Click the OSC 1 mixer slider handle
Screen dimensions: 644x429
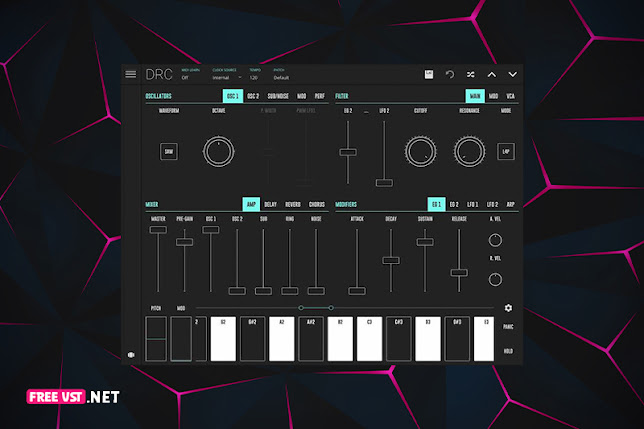coord(211,230)
